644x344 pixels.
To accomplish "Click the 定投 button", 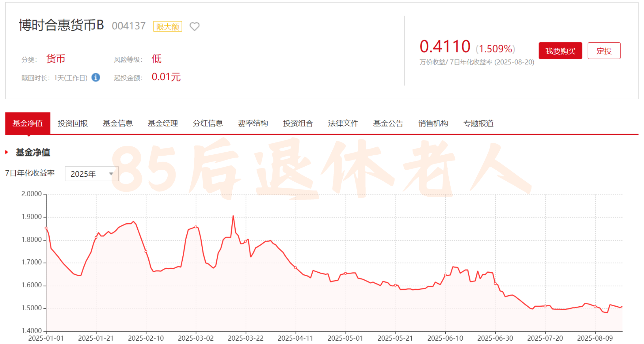I will (604, 51).
